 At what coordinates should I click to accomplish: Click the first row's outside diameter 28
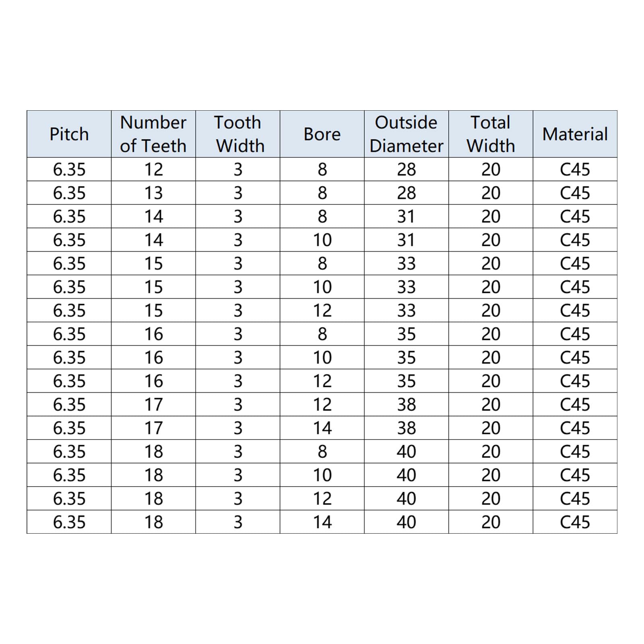(407, 169)
